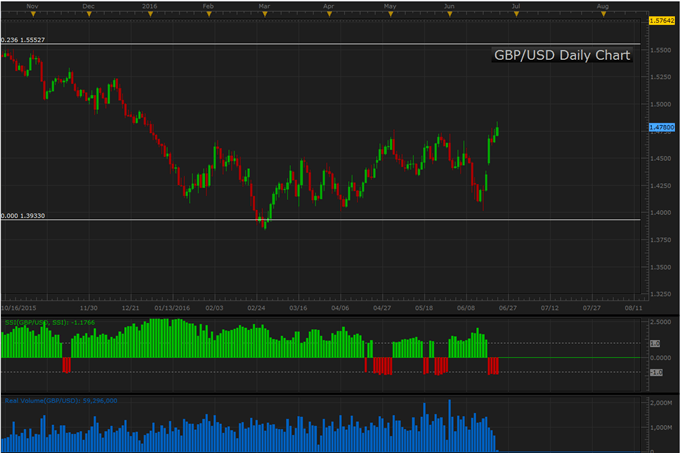The height and width of the screenshot is (453, 680).
Task: Click the orange marker under Nov
Action: click(x=33, y=14)
